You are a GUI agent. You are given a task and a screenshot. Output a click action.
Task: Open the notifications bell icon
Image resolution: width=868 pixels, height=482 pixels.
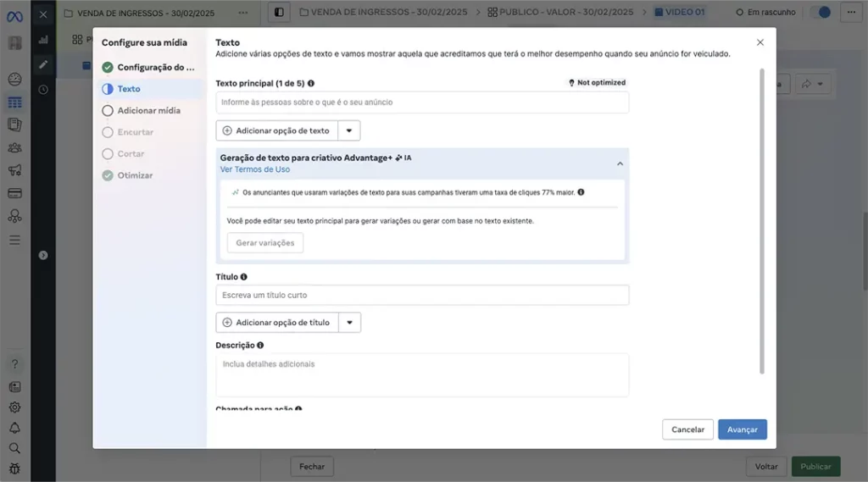coord(14,428)
